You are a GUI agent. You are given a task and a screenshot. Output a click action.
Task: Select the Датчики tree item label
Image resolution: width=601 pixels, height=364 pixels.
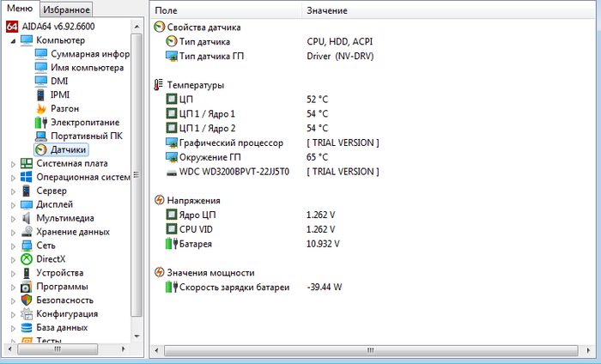68,150
